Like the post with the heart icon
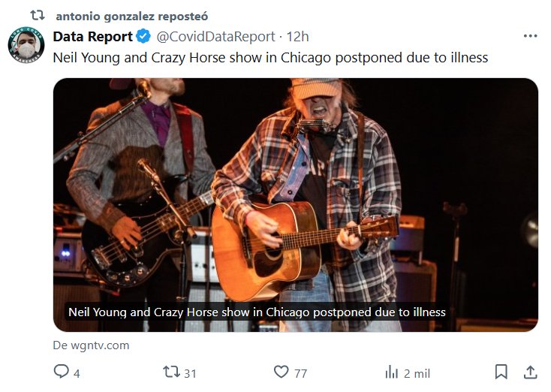 click(x=281, y=372)
